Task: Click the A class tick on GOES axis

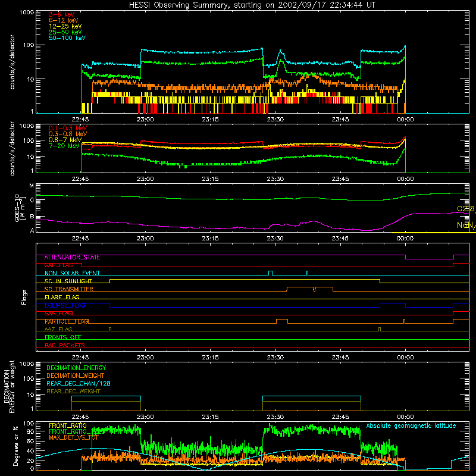Action: (32, 230)
